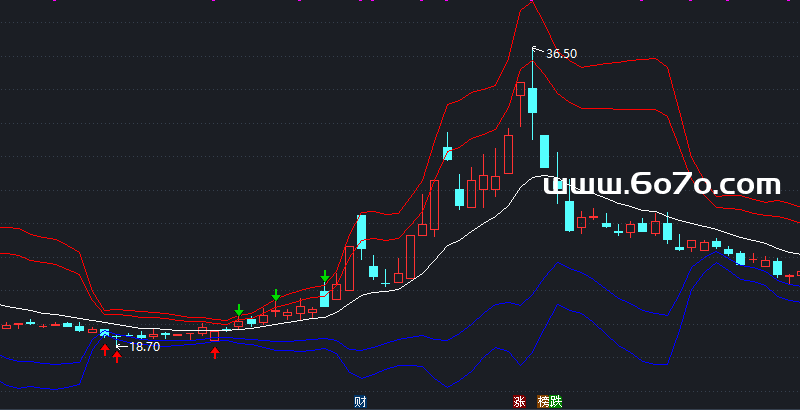Click the leftmost green down-arrow signal
This screenshot has width=800, height=410.
click(238, 310)
